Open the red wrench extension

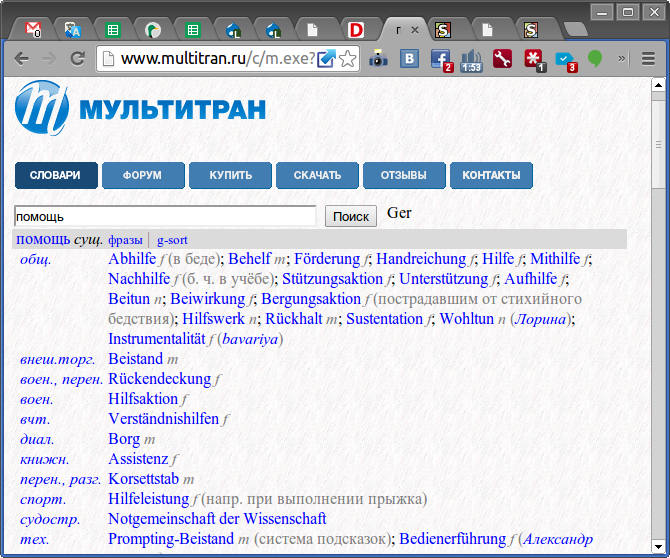(502, 59)
